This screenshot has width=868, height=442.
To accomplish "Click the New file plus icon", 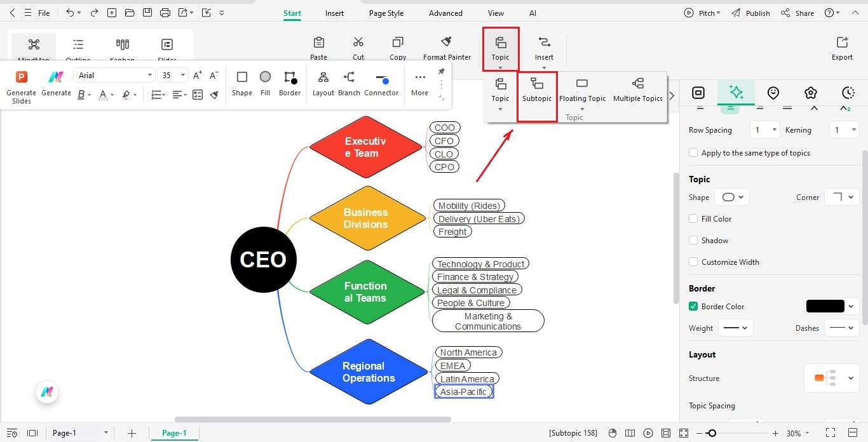I will click(x=112, y=13).
